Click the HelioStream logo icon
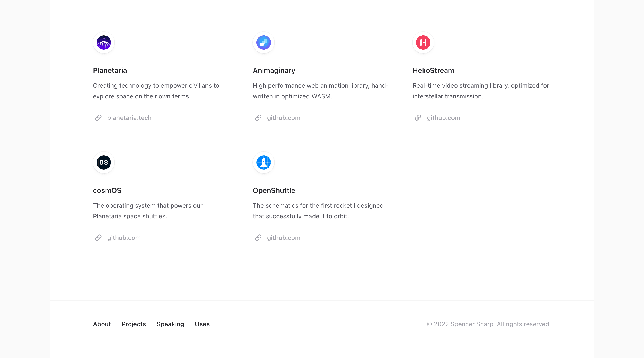Image resolution: width=644 pixels, height=358 pixels. pyautogui.click(x=423, y=43)
